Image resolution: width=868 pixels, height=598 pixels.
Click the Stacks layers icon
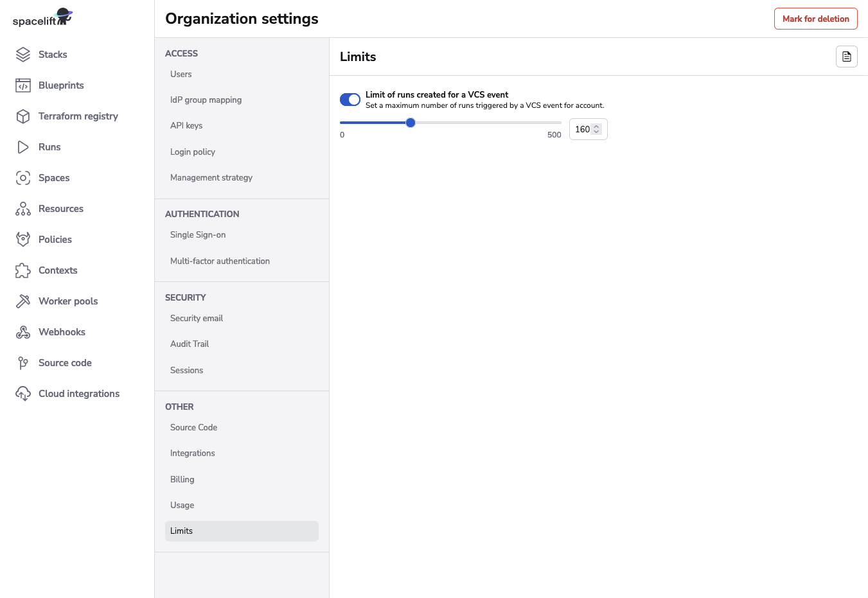pyautogui.click(x=23, y=55)
